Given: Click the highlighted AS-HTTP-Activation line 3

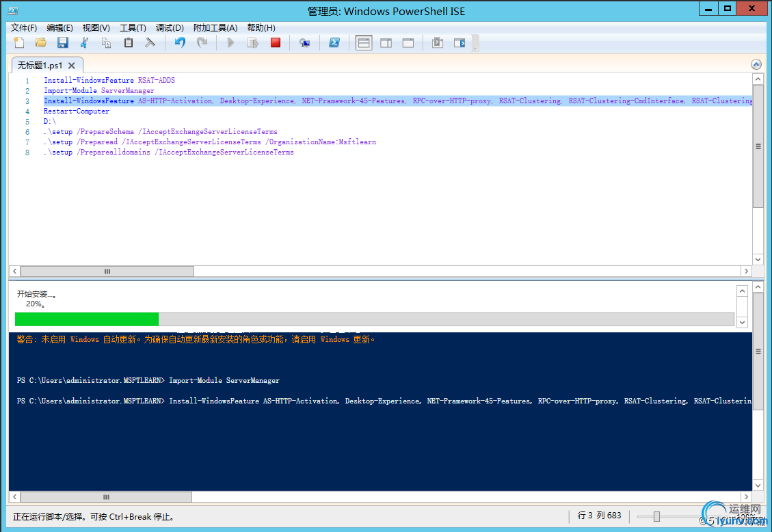Looking at the screenshot, I should [398, 101].
